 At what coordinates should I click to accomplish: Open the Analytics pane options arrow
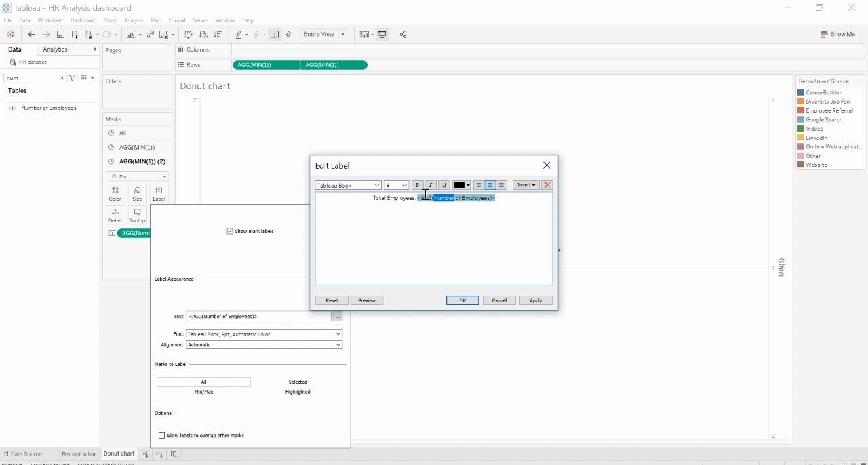(94, 49)
